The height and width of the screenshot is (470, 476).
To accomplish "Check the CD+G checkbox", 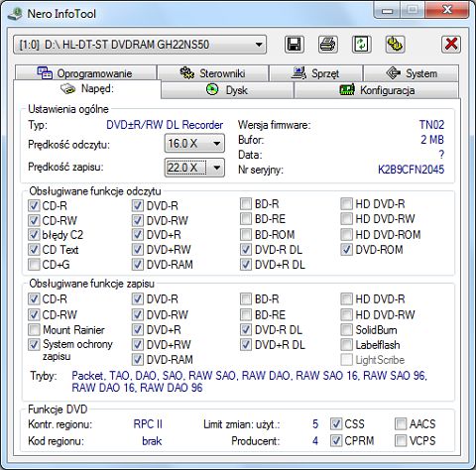I will 34,265.
